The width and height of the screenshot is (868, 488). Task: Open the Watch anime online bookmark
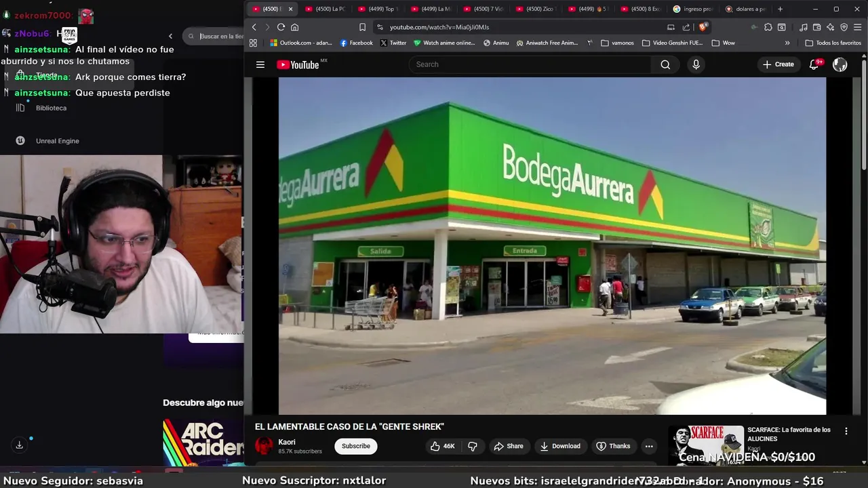point(445,43)
